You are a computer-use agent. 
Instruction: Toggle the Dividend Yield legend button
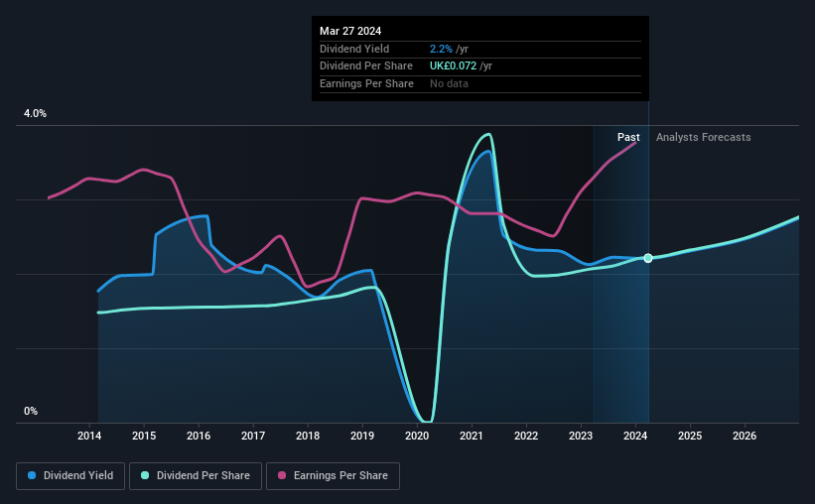(70, 476)
